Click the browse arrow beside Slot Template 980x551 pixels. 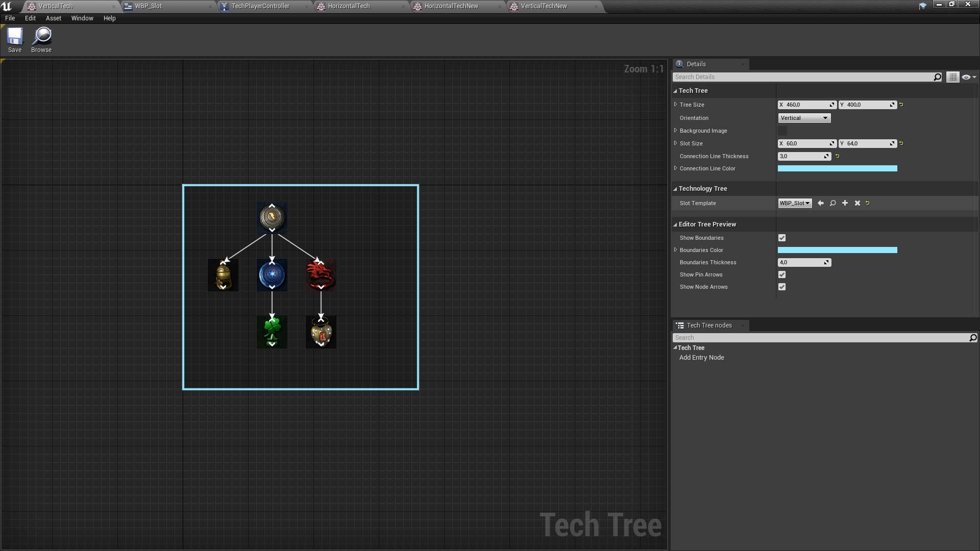821,203
